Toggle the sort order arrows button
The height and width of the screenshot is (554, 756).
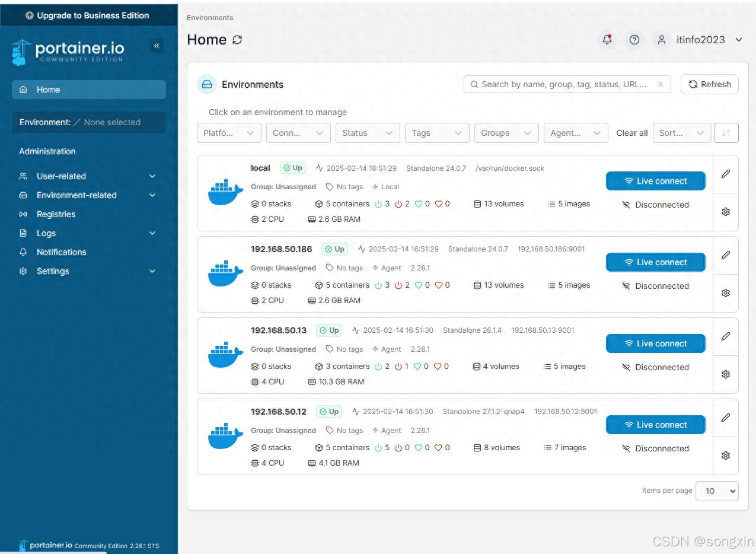726,133
